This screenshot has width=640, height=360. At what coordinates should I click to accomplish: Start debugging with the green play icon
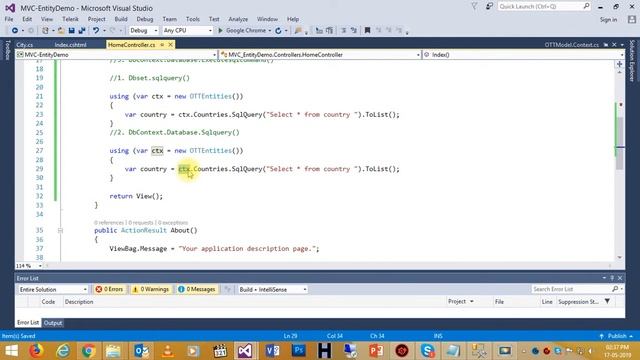coord(220,31)
